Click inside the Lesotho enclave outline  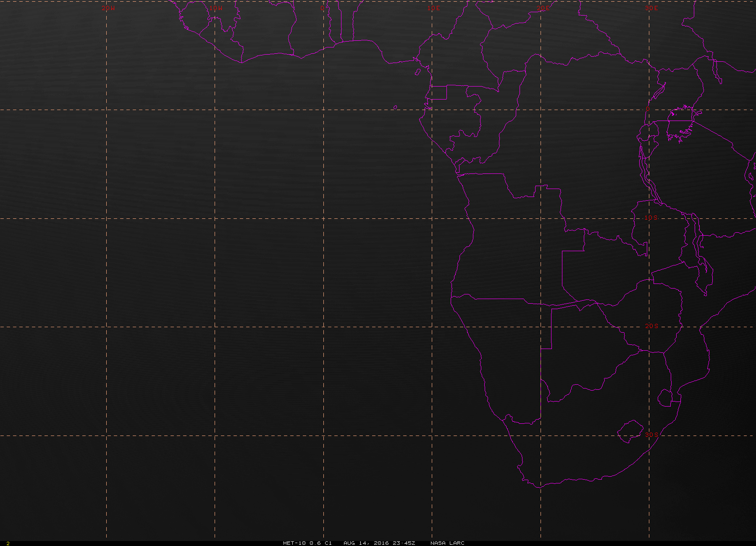point(630,431)
